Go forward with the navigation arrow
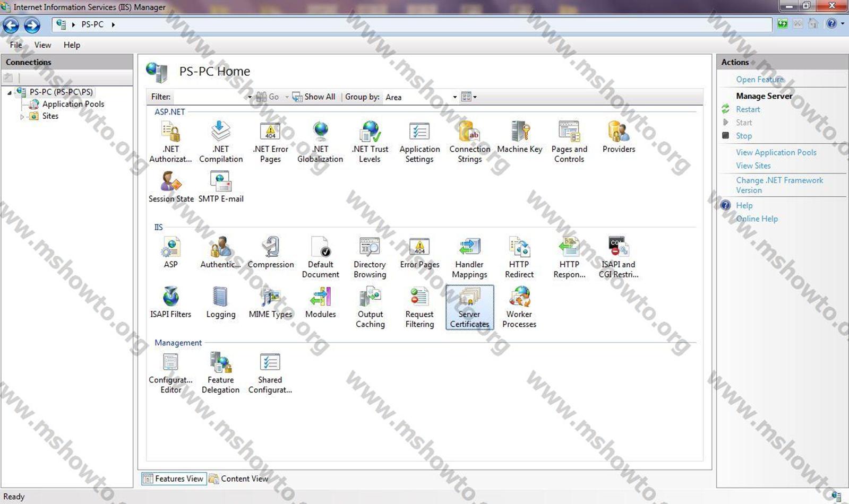Viewport: 849px width, 504px height. (31, 24)
